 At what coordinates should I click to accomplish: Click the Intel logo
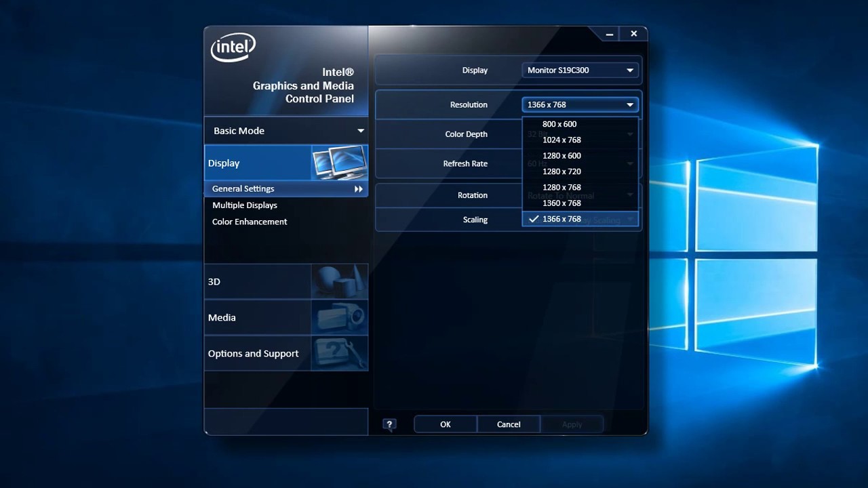[x=233, y=47]
